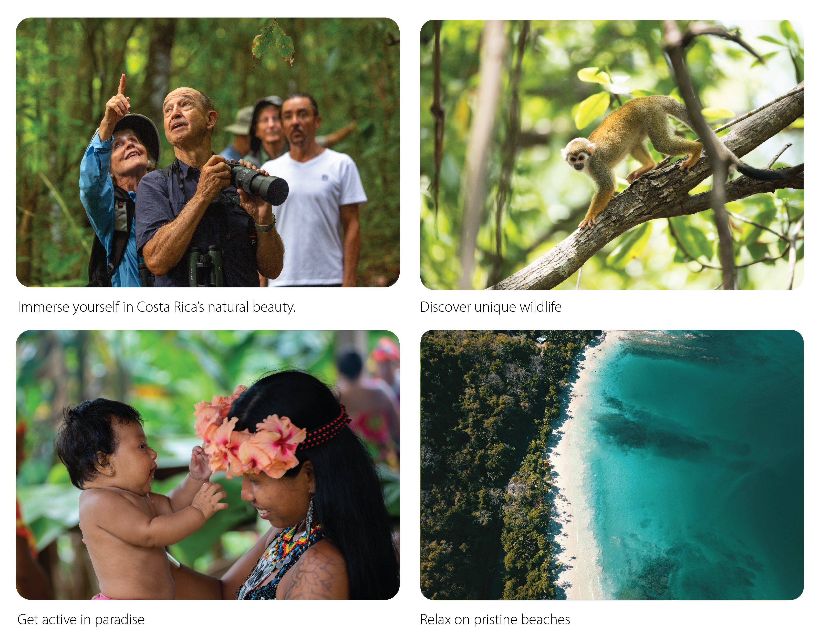The image size is (820, 644).
Task: Click the 'Immerse yourself in Costa Rica's natural beauty' caption
Action: pyautogui.click(x=157, y=307)
